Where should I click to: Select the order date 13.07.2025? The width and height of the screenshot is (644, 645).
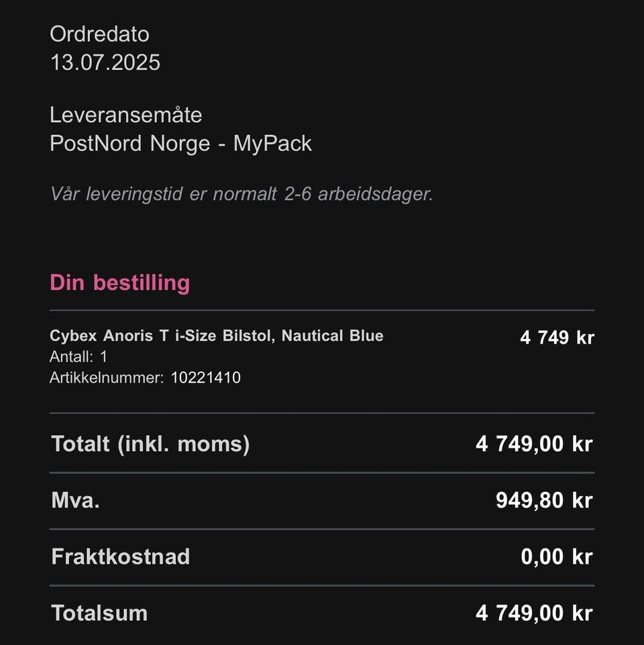105,62
